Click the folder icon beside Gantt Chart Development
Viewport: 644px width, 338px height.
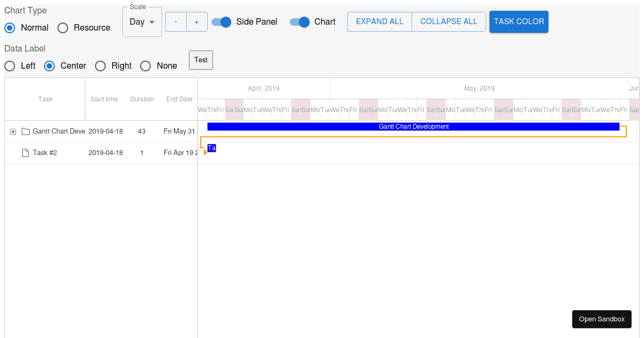(25, 131)
